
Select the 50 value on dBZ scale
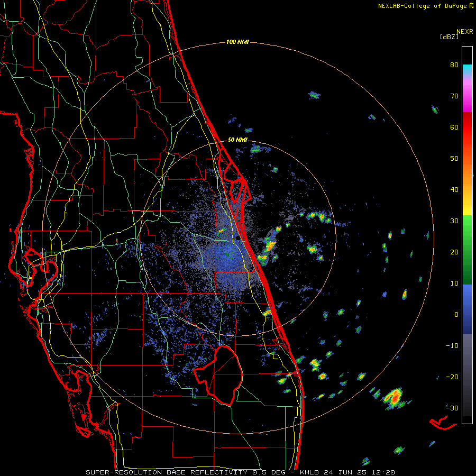point(454,159)
